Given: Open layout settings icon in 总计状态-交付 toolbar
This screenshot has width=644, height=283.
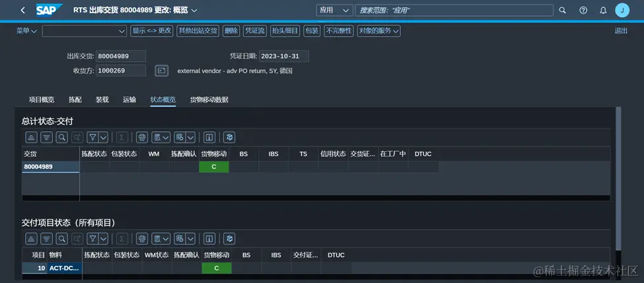Looking at the screenshot, I should click(180, 137).
